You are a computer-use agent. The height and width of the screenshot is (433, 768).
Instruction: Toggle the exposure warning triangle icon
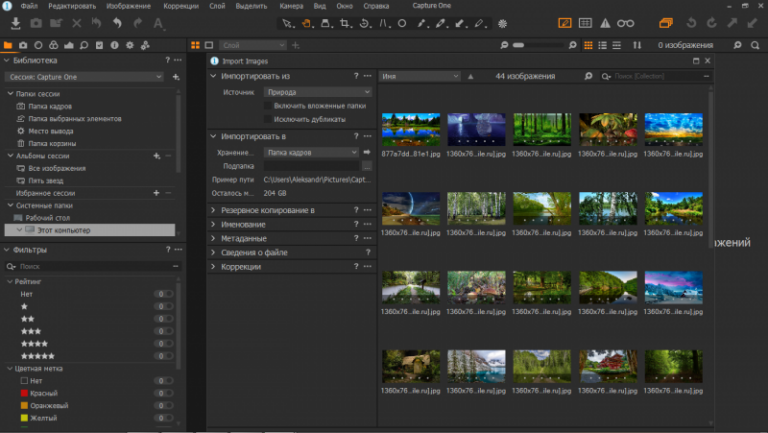[x=605, y=23]
